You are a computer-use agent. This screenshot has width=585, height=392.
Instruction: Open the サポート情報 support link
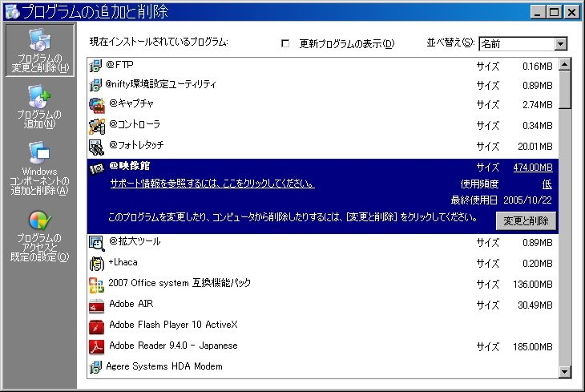coord(212,184)
